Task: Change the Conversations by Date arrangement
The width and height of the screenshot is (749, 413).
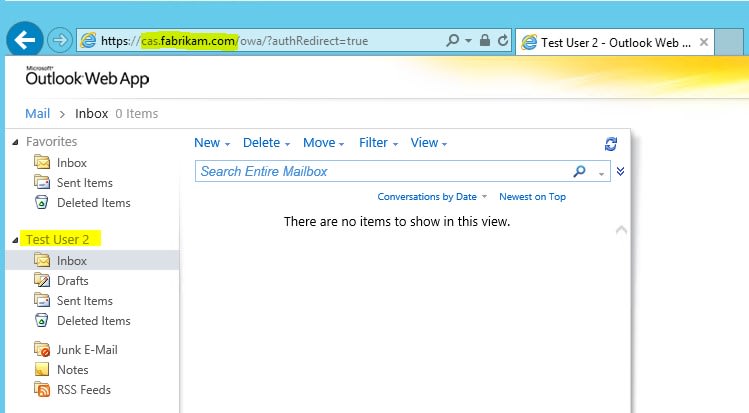Action: pos(432,197)
